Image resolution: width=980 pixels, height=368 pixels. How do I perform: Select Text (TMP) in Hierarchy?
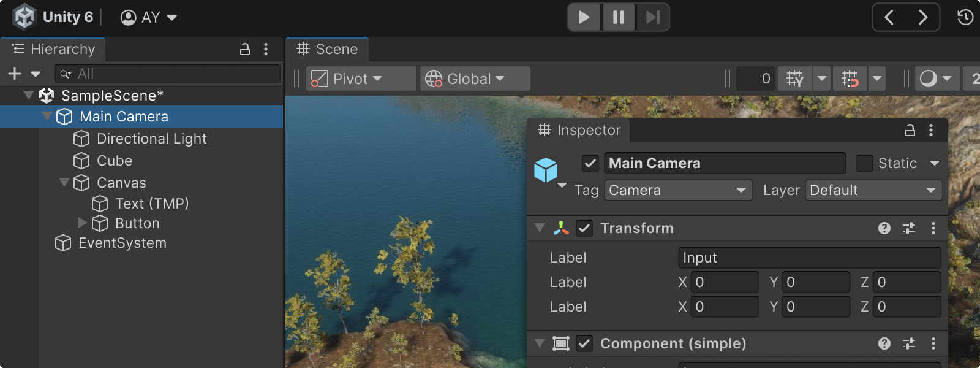(x=152, y=204)
